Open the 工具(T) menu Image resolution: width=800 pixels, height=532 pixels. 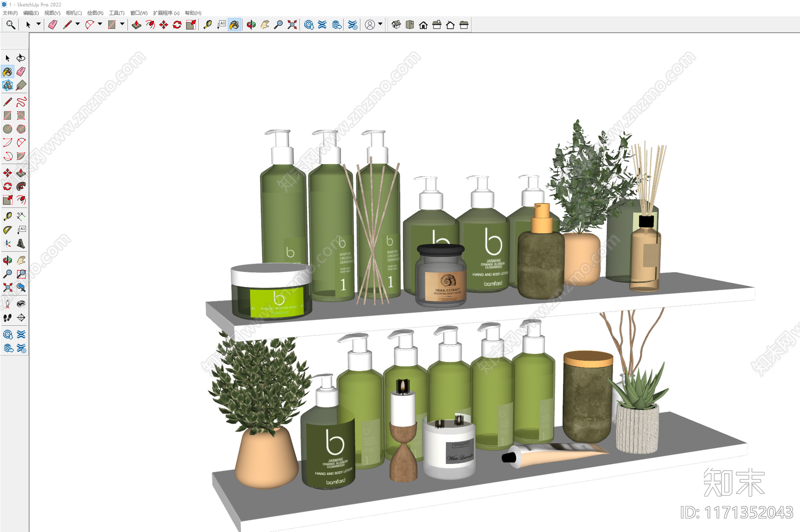(116, 13)
